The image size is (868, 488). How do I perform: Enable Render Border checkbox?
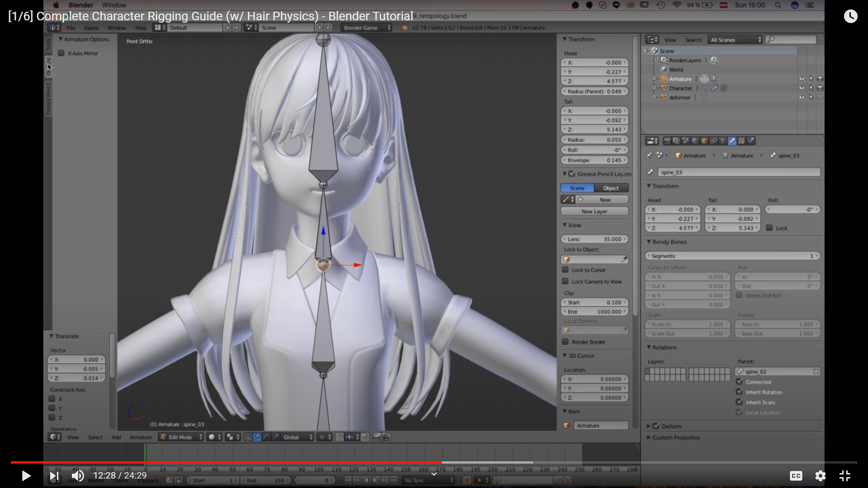[565, 342]
